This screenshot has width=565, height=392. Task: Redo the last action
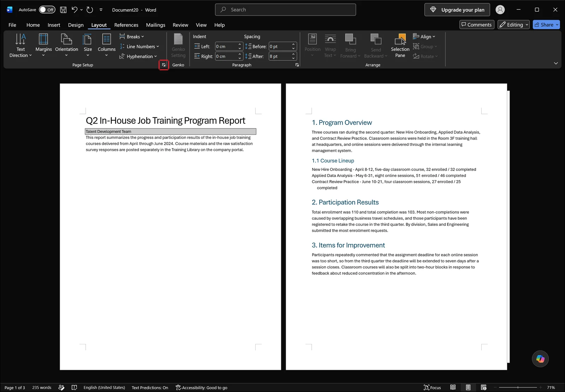[x=90, y=10]
